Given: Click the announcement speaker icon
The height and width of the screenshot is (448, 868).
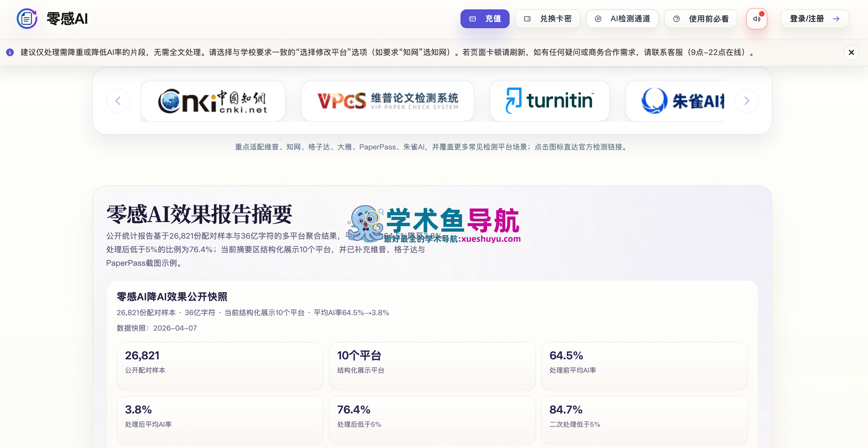Looking at the screenshot, I should pyautogui.click(x=757, y=19).
